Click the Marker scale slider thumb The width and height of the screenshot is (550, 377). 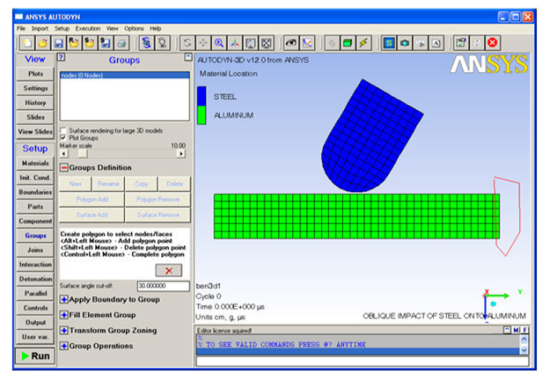[x=82, y=154]
